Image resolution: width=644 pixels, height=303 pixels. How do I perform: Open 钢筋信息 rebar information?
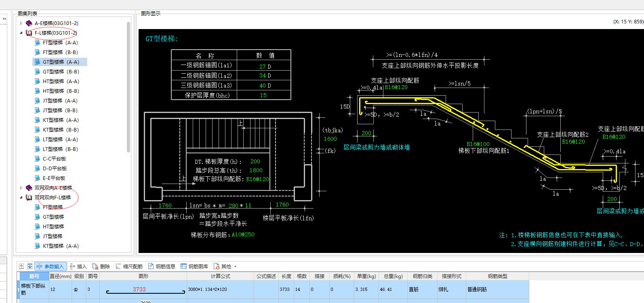(162, 266)
